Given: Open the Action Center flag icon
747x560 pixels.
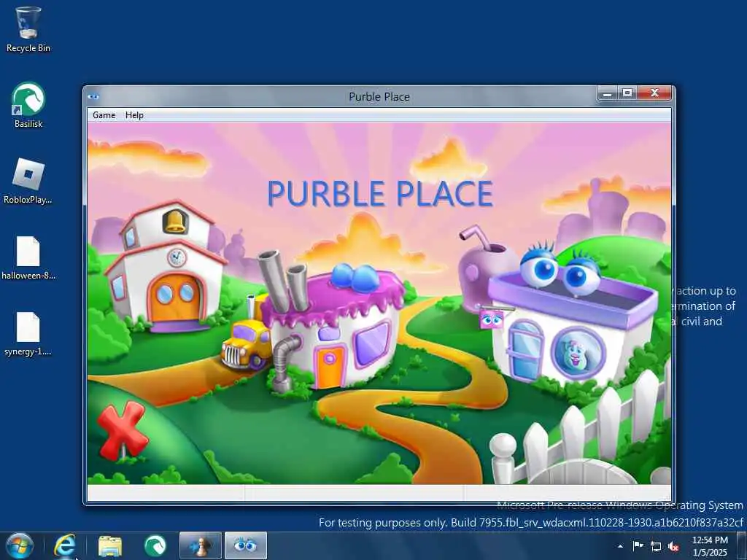Looking at the screenshot, I should click(x=638, y=545).
